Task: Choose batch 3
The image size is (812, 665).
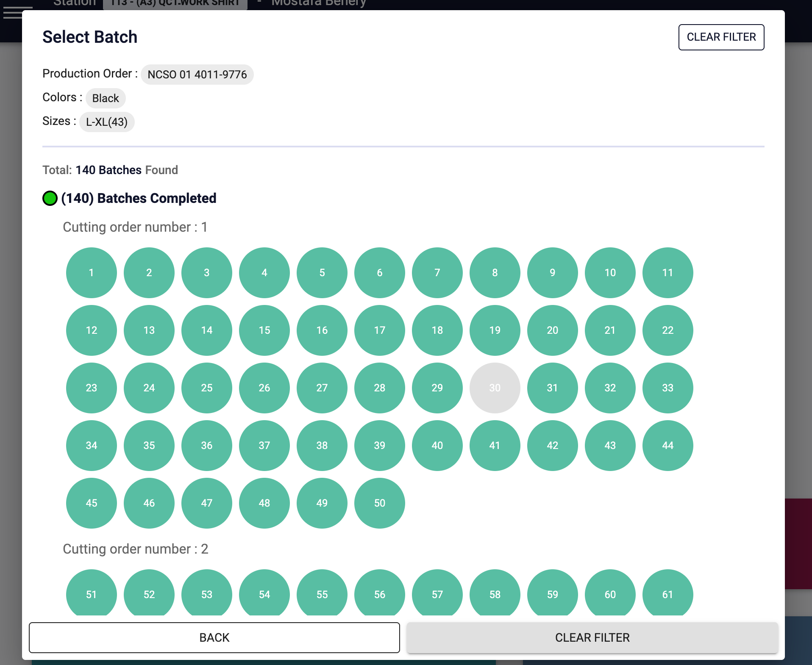Action: (x=207, y=273)
